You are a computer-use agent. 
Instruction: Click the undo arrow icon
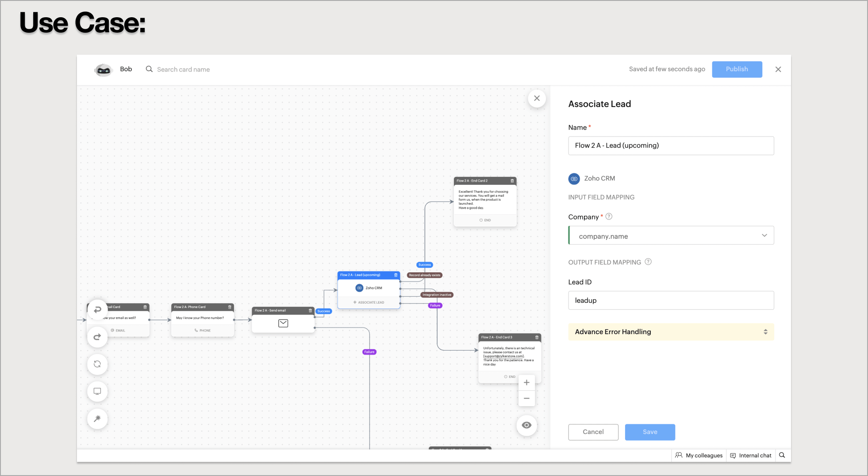tap(97, 310)
